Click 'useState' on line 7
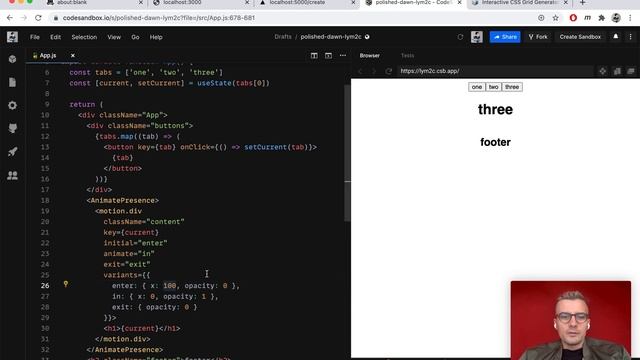The image size is (640, 360). 214,83
